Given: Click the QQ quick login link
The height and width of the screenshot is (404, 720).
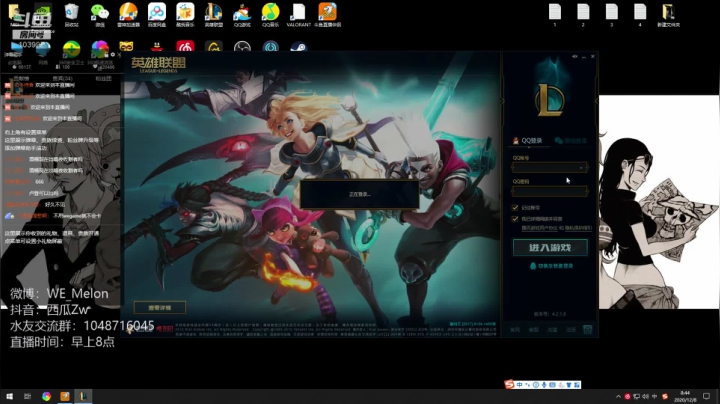Looking at the screenshot, I should (x=551, y=266).
